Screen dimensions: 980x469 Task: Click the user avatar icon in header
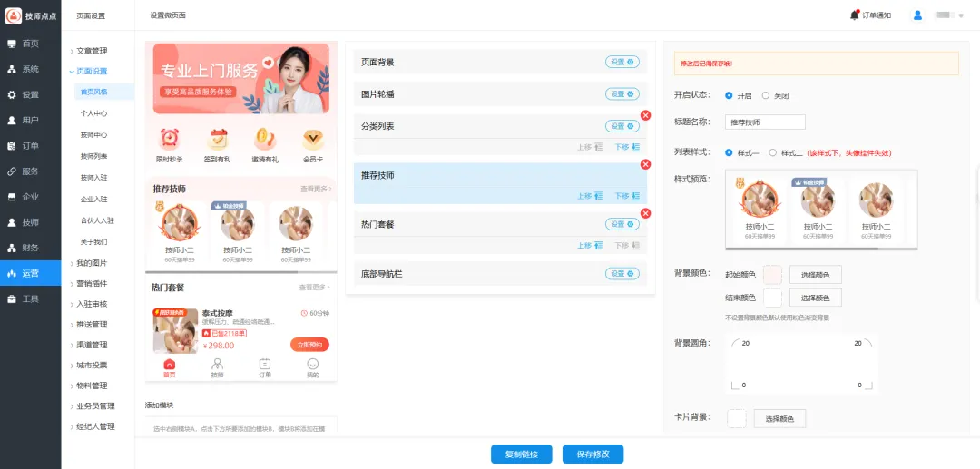917,15
